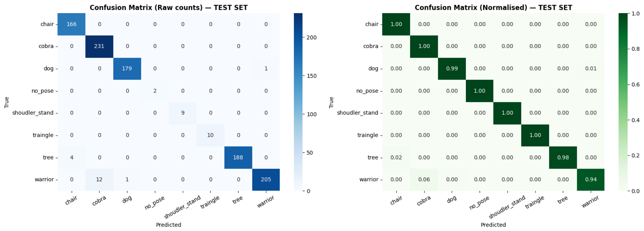This screenshot has height=231, width=644.
Task: Click the green normalised colorbar
Action: point(623,102)
